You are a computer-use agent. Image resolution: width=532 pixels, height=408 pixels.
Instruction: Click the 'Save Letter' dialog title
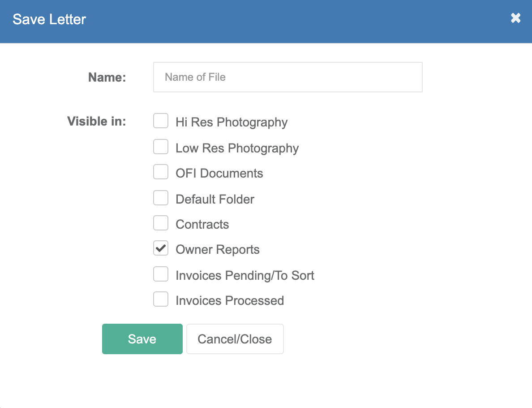pyautogui.click(x=49, y=19)
